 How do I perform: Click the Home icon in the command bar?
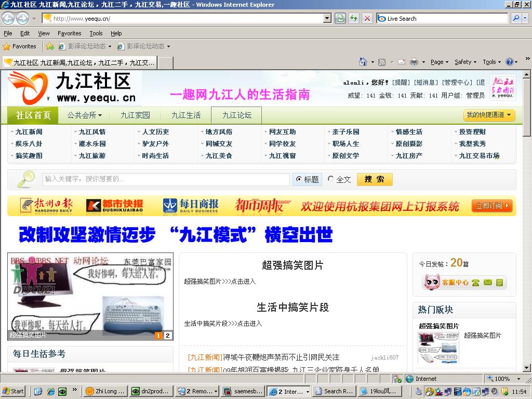click(363, 62)
